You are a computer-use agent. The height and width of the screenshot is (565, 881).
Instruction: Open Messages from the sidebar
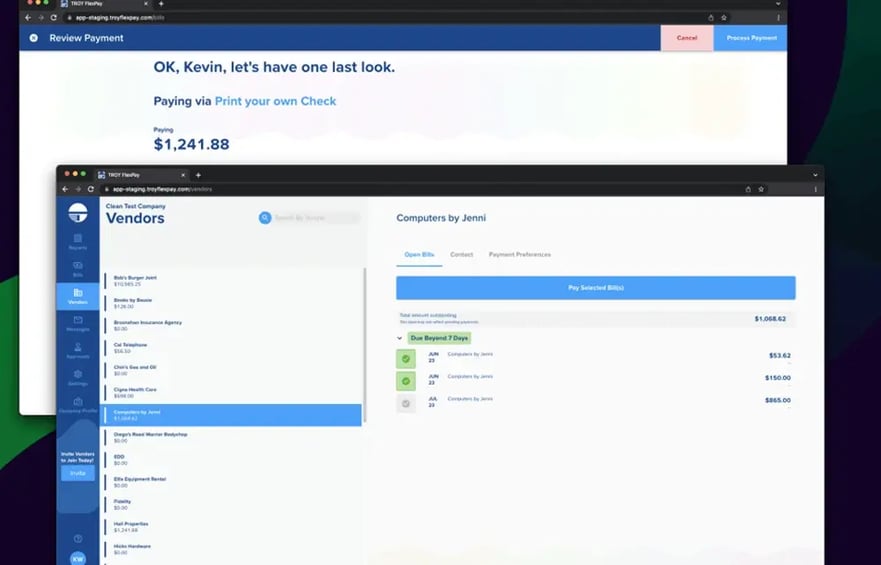tap(78, 323)
